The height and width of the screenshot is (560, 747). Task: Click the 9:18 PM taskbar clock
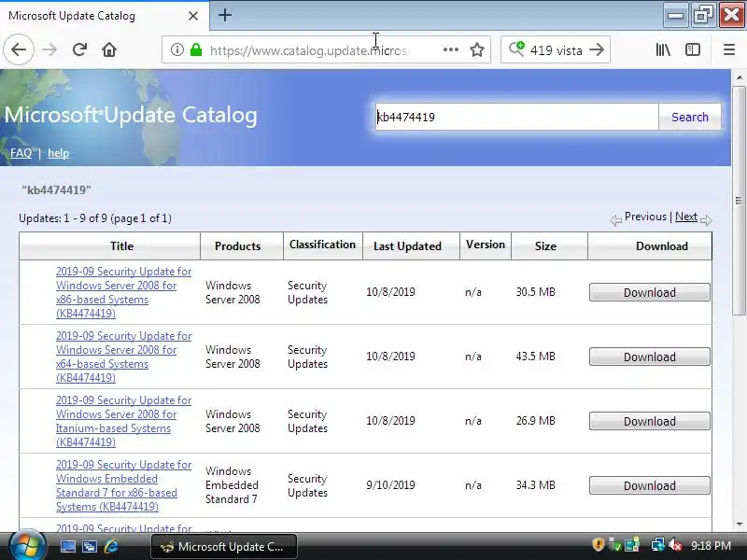click(x=711, y=546)
